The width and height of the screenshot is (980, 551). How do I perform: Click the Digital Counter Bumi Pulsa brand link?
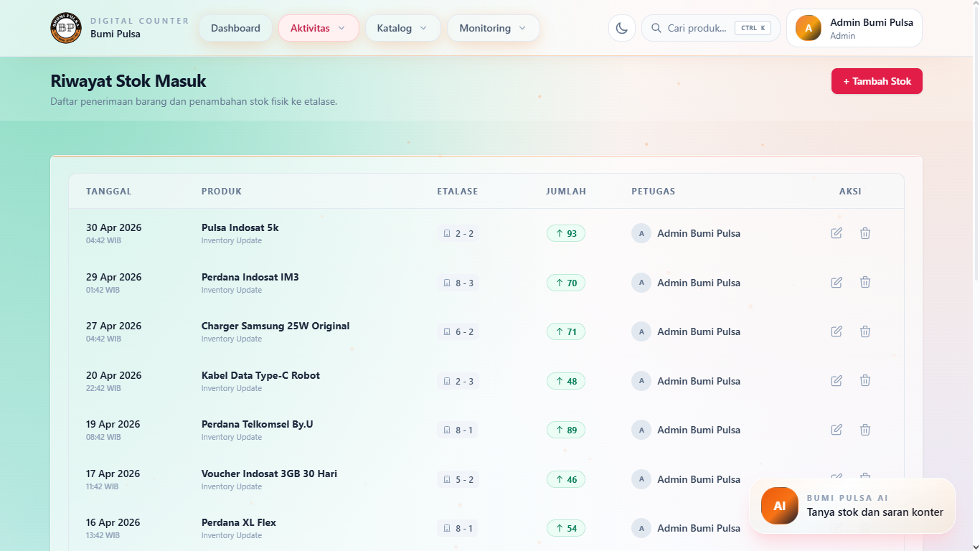click(120, 28)
